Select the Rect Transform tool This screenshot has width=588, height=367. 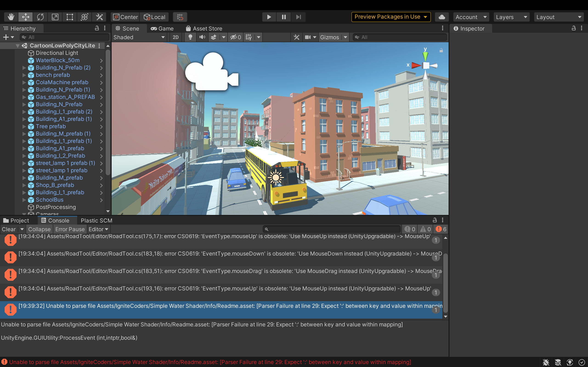pos(70,17)
